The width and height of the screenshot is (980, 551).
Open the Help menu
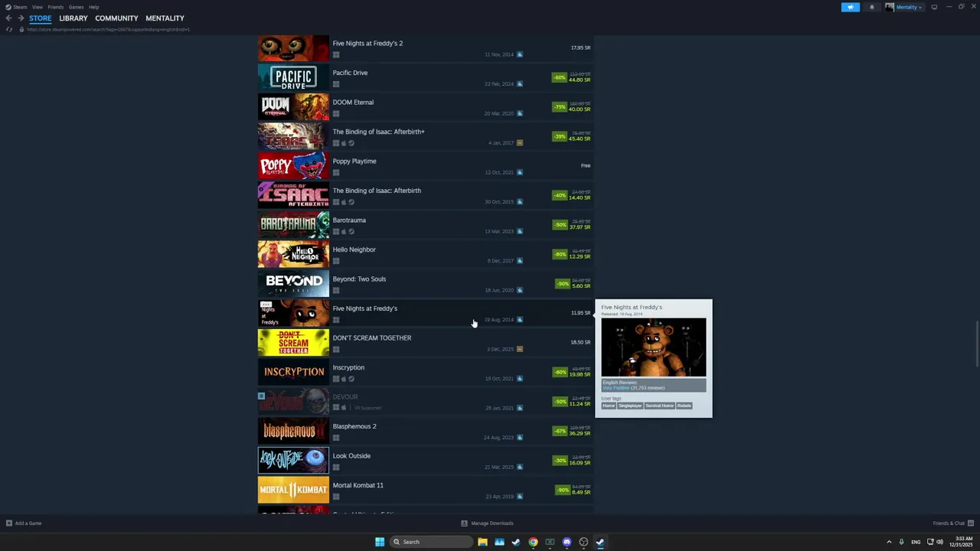point(93,7)
